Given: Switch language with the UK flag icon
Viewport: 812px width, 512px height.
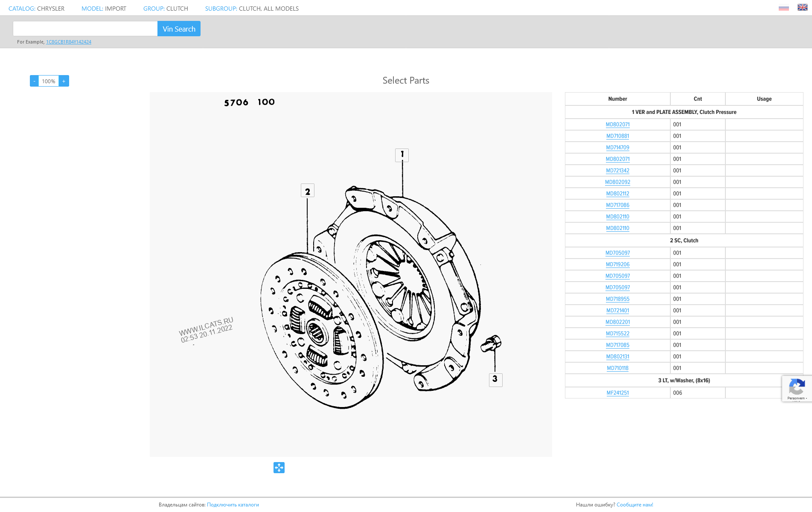Looking at the screenshot, I should click(x=802, y=8).
